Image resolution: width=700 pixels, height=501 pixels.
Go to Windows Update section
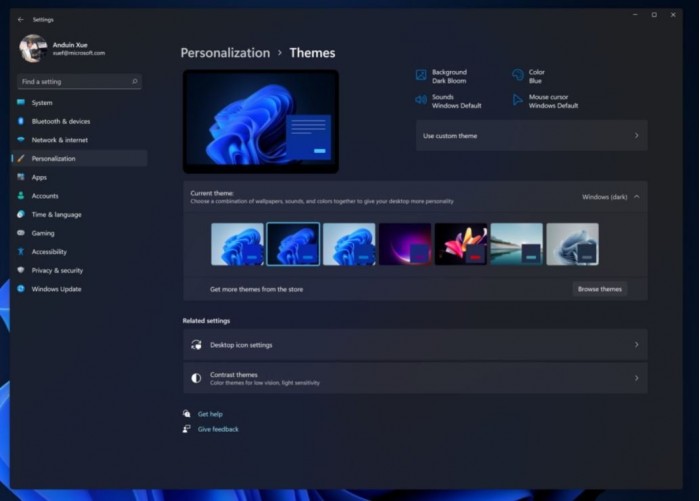[x=56, y=289]
